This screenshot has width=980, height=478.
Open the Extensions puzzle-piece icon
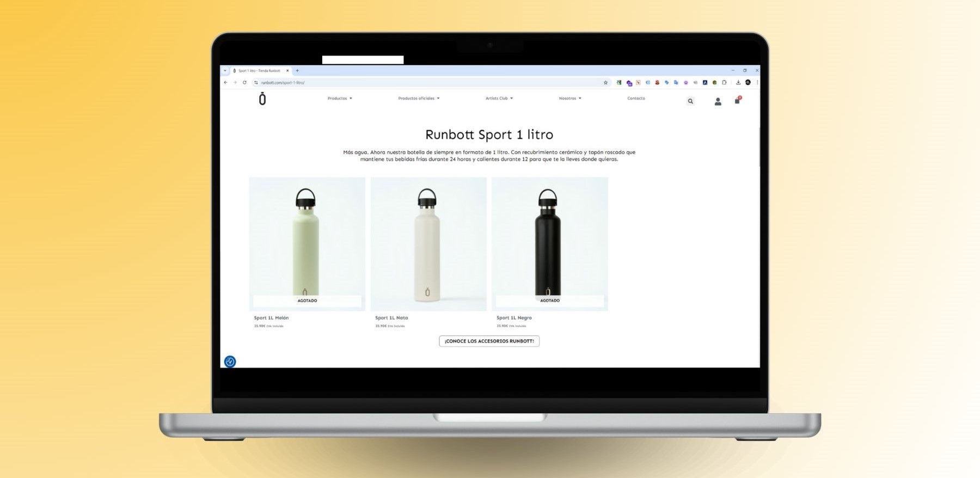point(724,83)
